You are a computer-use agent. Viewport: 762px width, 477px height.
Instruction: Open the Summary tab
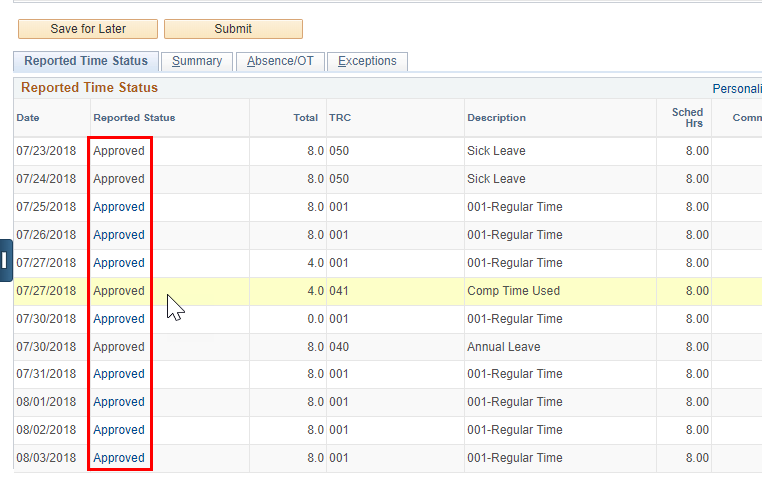pyautogui.click(x=197, y=62)
